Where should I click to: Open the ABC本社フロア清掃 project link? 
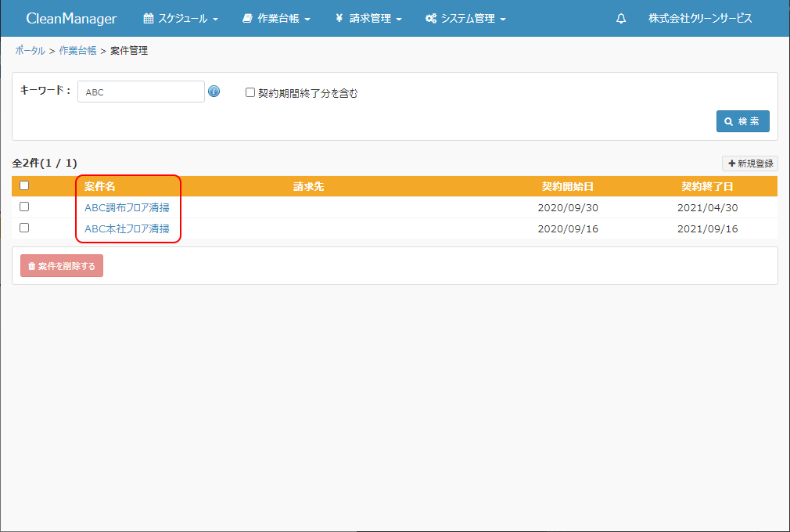click(x=127, y=229)
